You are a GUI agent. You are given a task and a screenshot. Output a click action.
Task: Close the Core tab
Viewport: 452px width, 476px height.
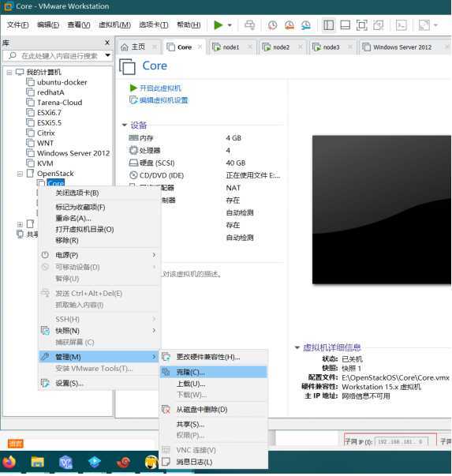click(200, 47)
